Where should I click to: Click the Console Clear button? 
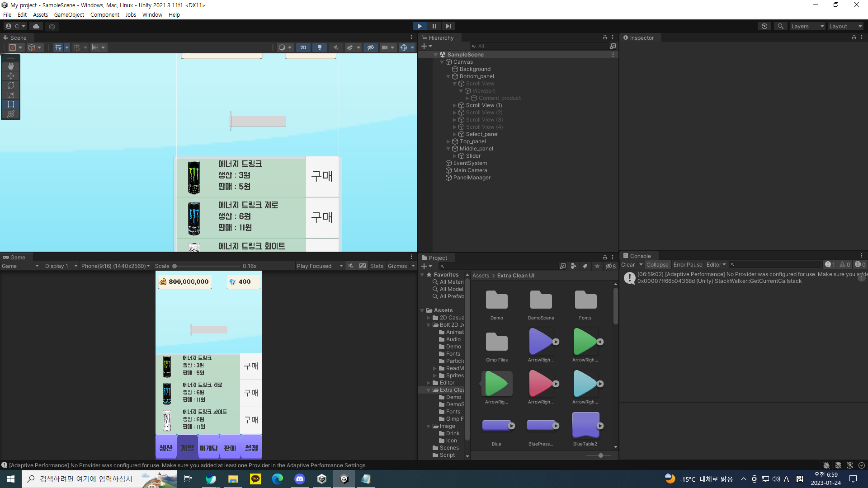627,265
